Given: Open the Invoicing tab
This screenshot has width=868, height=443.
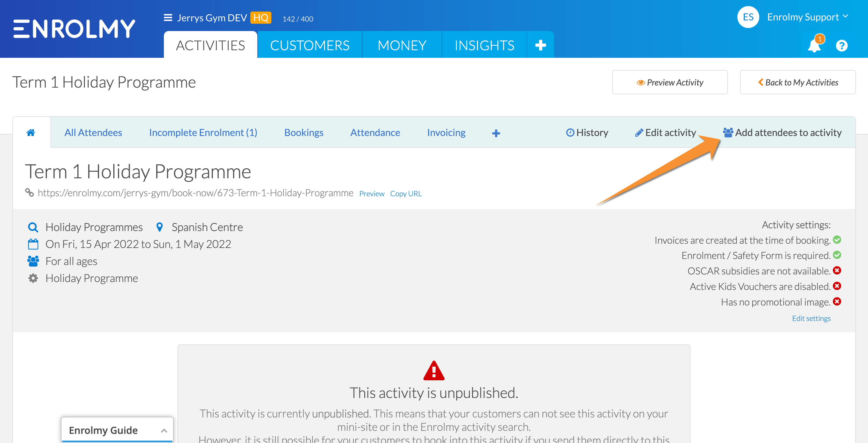Looking at the screenshot, I should pyautogui.click(x=446, y=133).
